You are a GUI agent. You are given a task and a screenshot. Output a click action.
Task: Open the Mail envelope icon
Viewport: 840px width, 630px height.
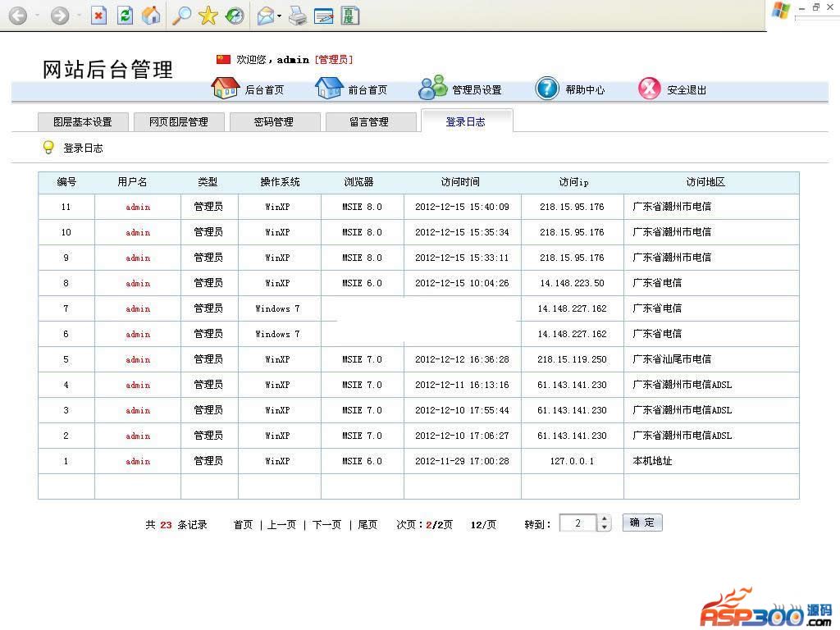(266, 16)
